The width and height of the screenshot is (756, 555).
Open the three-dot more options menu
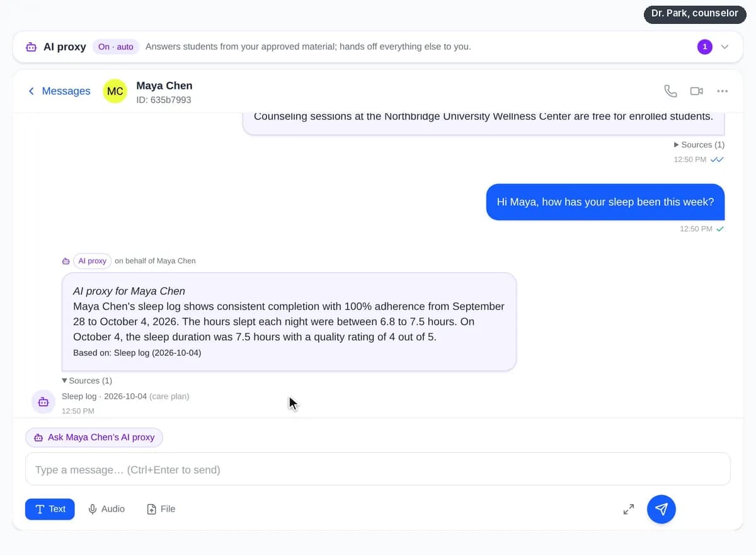point(723,91)
